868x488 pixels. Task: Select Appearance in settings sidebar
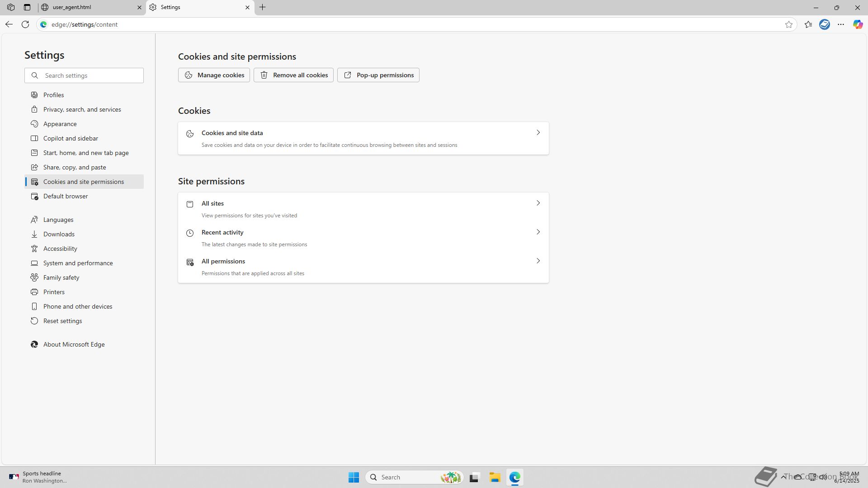[x=60, y=124]
